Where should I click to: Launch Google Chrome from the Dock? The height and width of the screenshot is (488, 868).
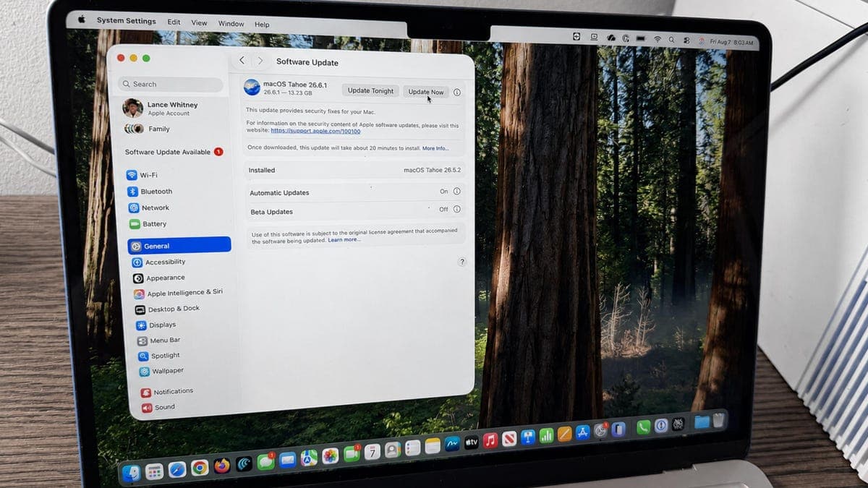tap(200, 468)
